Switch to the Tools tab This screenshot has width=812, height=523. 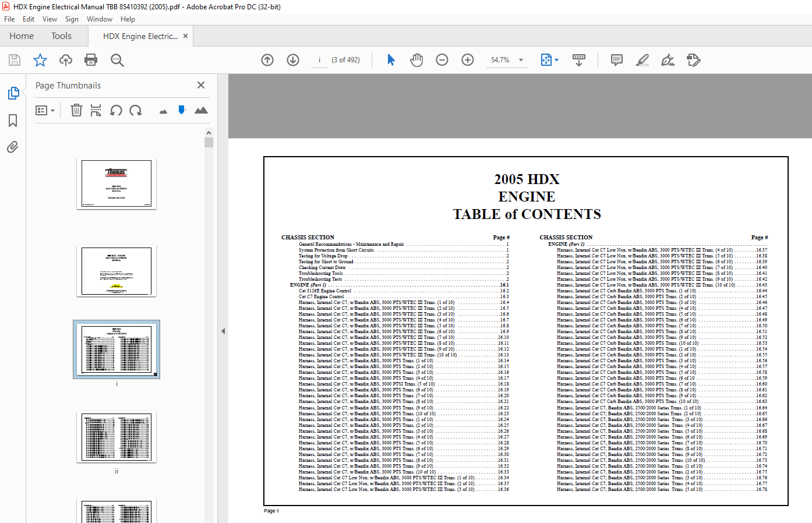point(61,36)
